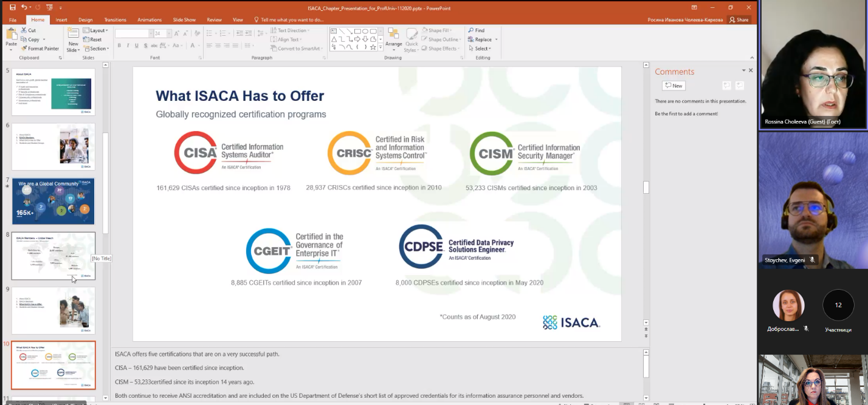Open the Arrange dropdown
The image size is (868, 405).
(394, 40)
